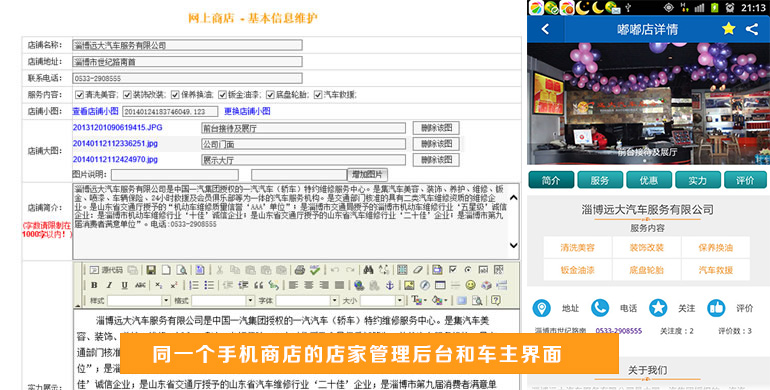The image size is (770, 390).
Task: Click the Save icon in editor toolbar
Action: coord(151,270)
